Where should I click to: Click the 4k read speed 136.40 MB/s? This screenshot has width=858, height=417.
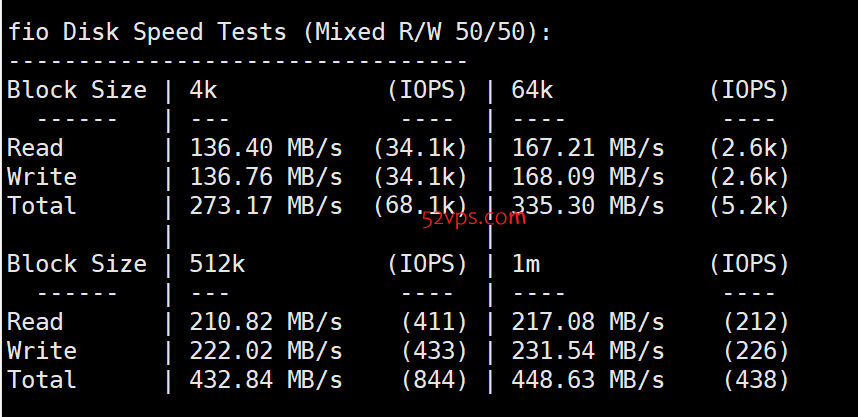tap(266, 148)
